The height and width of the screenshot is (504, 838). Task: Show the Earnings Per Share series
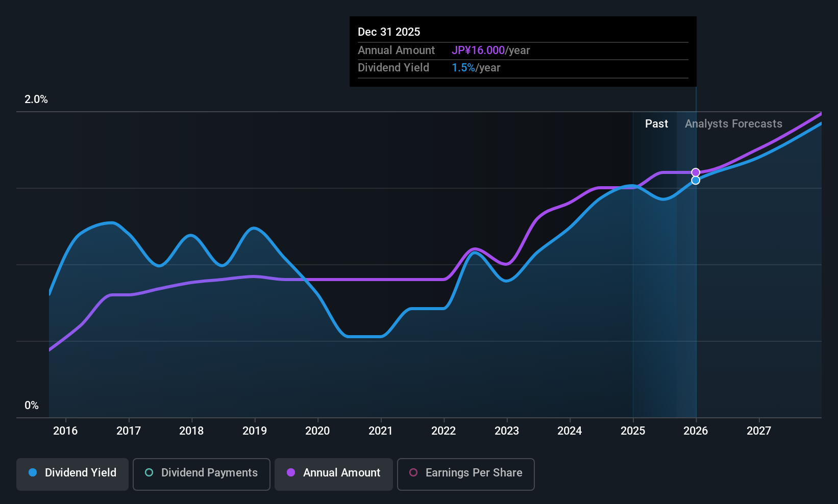point(466,474)
